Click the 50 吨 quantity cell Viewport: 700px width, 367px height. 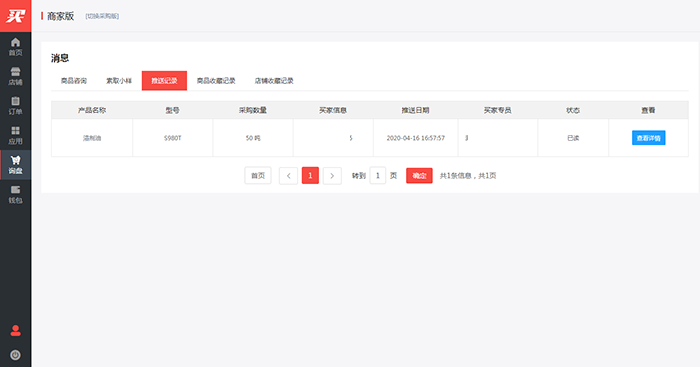[253, 138]
